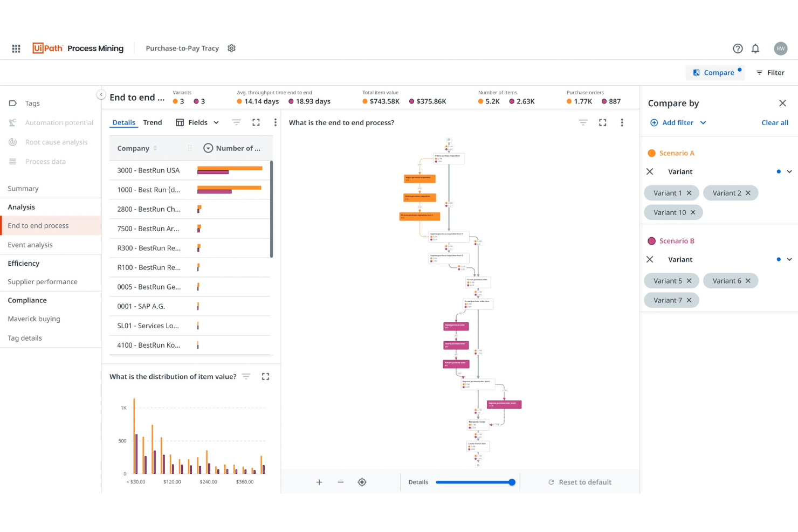This screenshot has height=532, width=798.
Task: Click the Compare button
Action: point(715,72)
